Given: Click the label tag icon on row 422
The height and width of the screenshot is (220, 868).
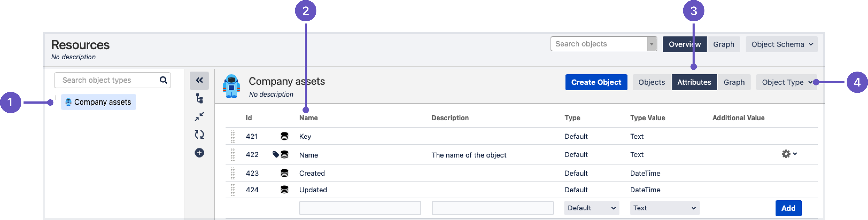Looking at the screenshot, I should tap(276, 154).
